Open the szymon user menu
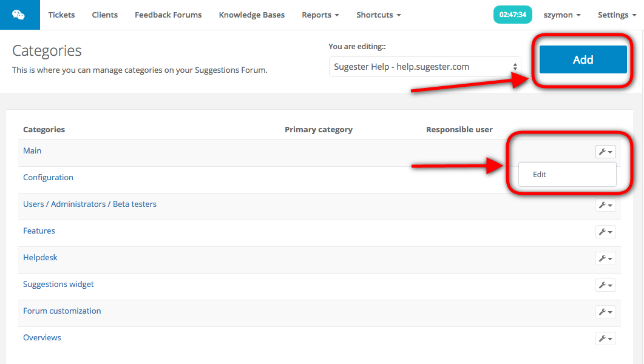This screenshot has width=644, height=364. pos(561,15)
